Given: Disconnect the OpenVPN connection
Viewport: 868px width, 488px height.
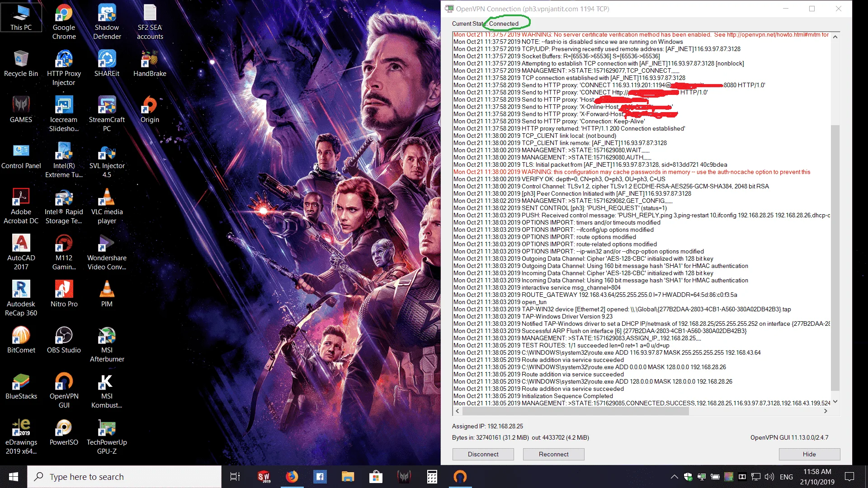Looking at the screenshot, I should (x=483, y=454).
